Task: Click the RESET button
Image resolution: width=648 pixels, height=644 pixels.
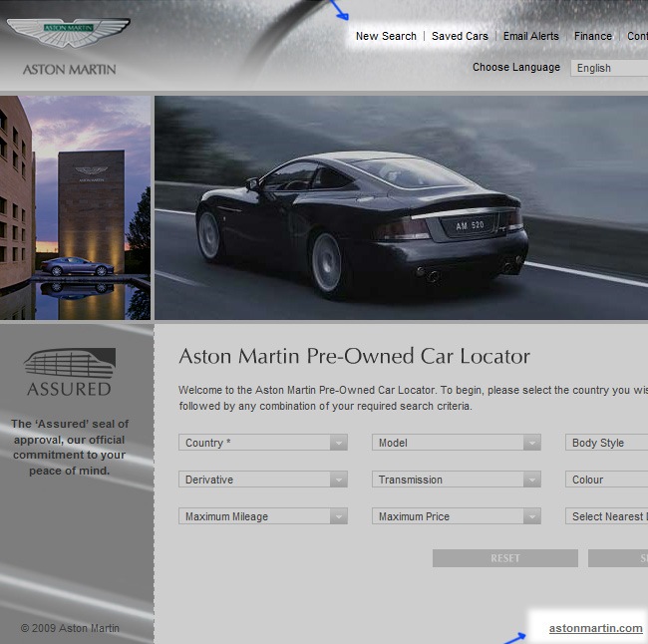Action: click(505, 558)
